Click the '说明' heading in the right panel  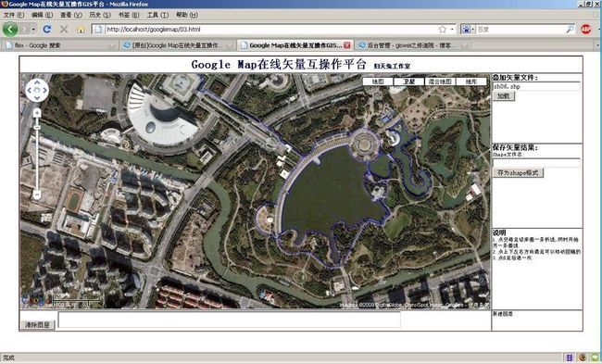(499, 232)
